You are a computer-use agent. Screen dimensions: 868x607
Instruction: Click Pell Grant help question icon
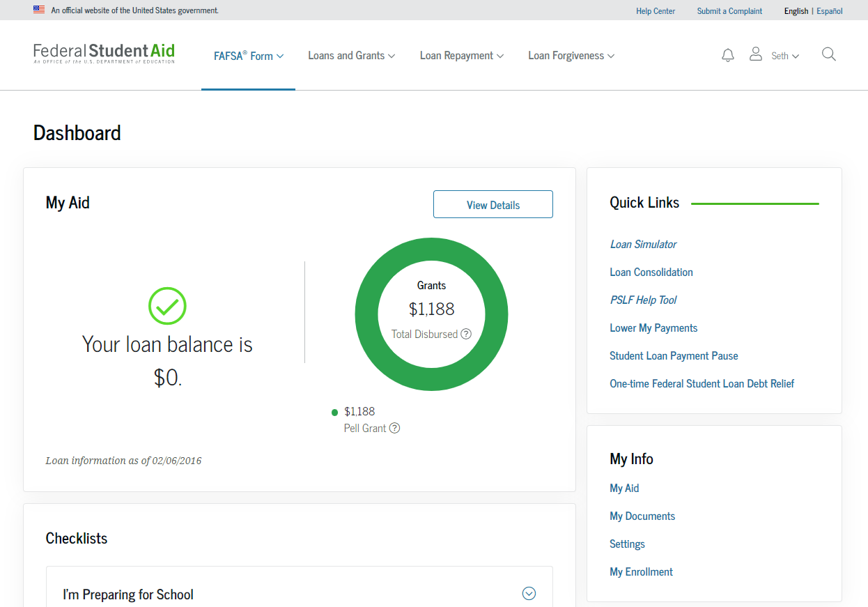(394, 428)
